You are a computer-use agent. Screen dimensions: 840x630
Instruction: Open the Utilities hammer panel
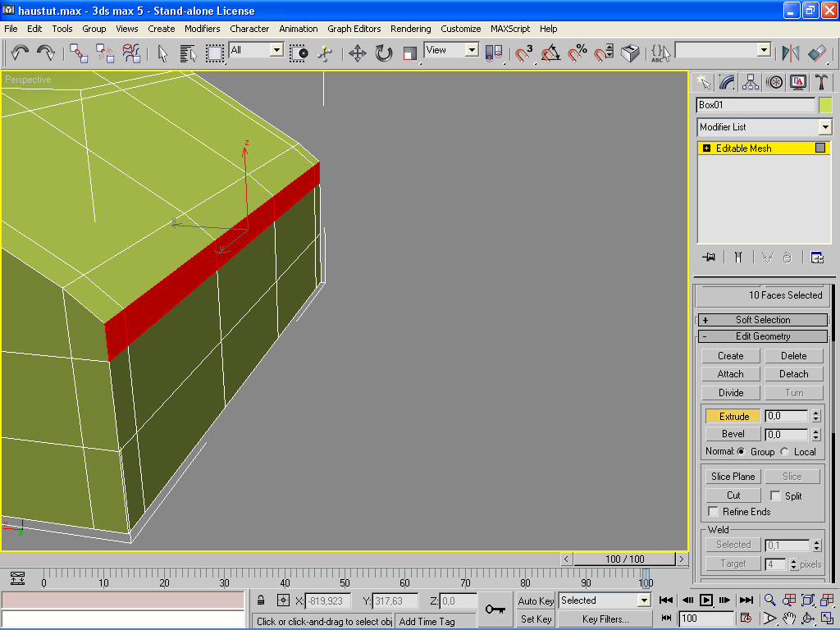(x=821, y=82)
